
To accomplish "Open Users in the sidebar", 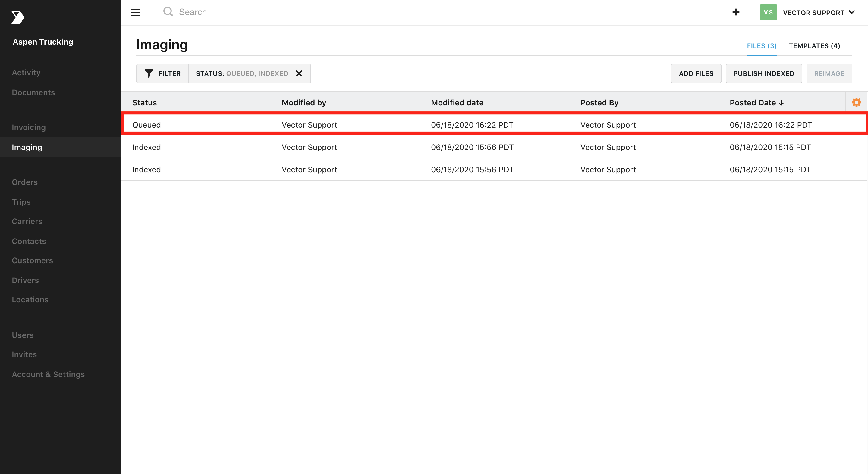I will click(23, 335).
